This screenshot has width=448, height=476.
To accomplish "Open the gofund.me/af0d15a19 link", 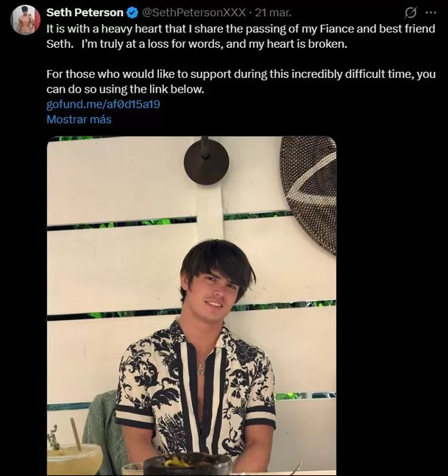I will point(103,104).
